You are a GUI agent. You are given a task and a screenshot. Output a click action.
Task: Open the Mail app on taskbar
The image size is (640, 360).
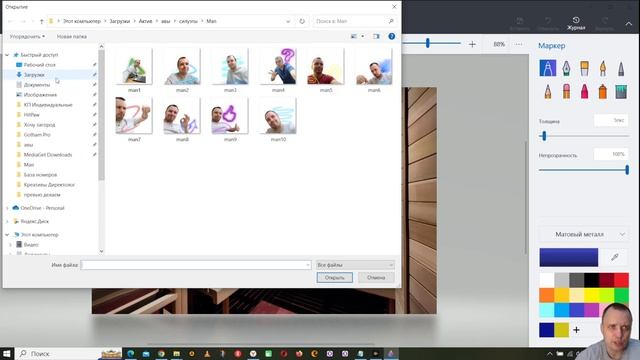(146, 353)
